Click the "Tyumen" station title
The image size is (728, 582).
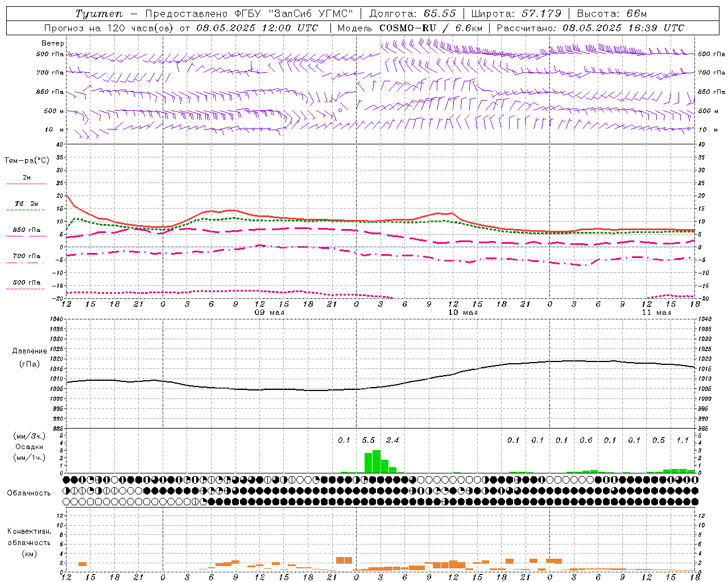click(99, 14)
